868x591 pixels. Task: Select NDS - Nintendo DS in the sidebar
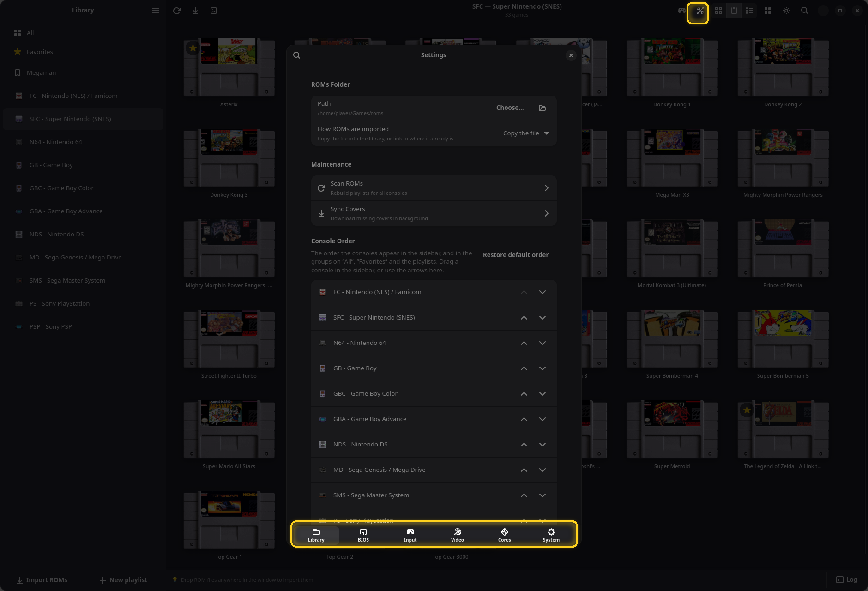pos(83,234)
